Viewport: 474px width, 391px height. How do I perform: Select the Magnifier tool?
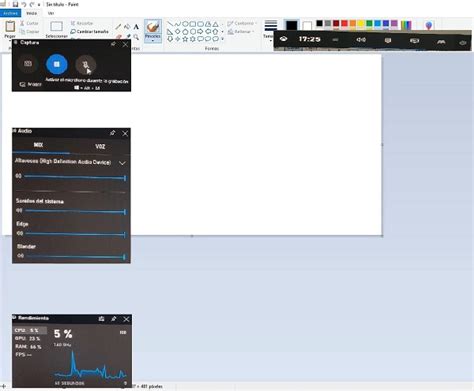pyautogui.click(x=136, y=37)
